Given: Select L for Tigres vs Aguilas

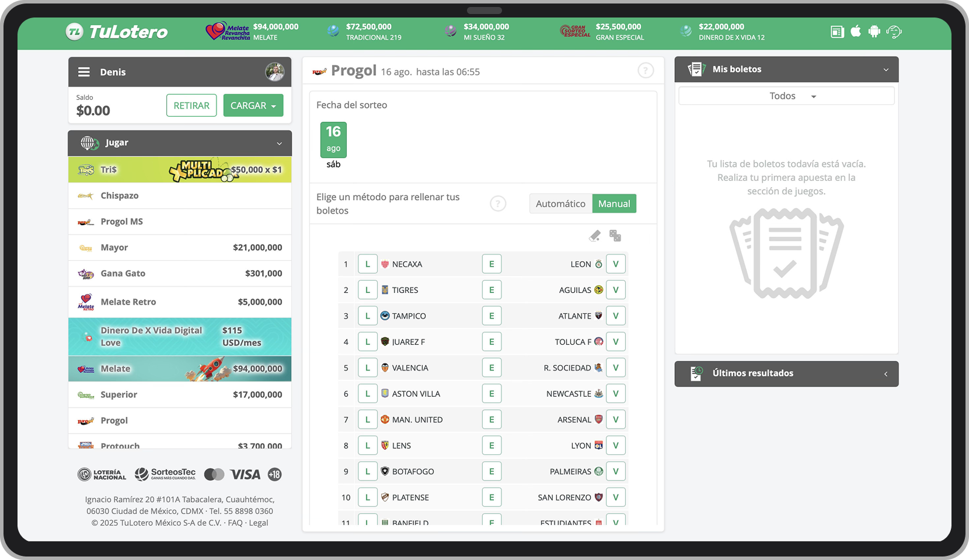Looking at the screenshot, I should (367, 290).
